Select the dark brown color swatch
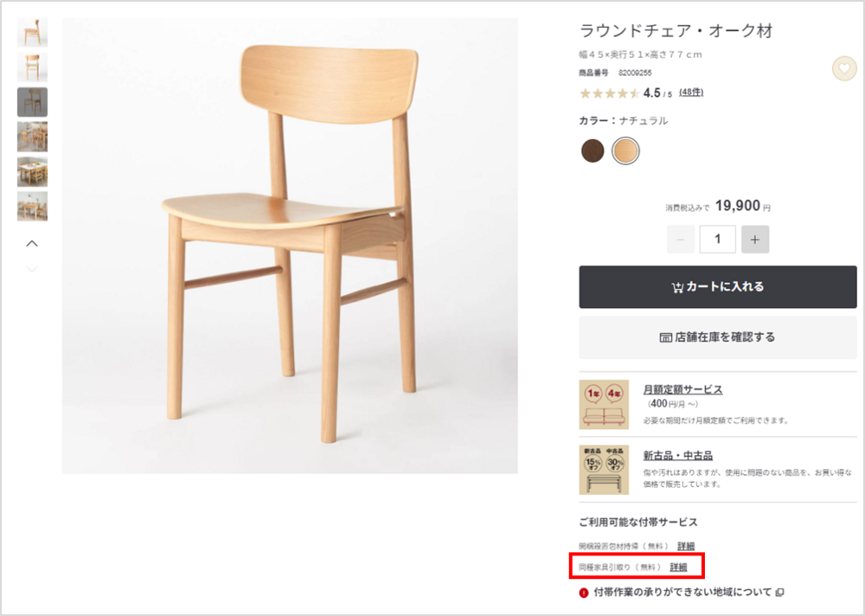 pos(593,151)
